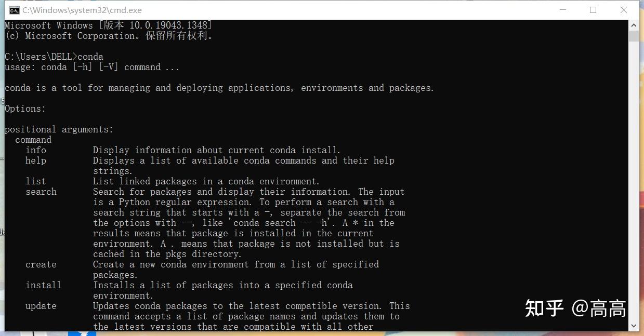Close the cmd.exe window
The height and width of the screenshot is (336, 644).
coord(624,10)
